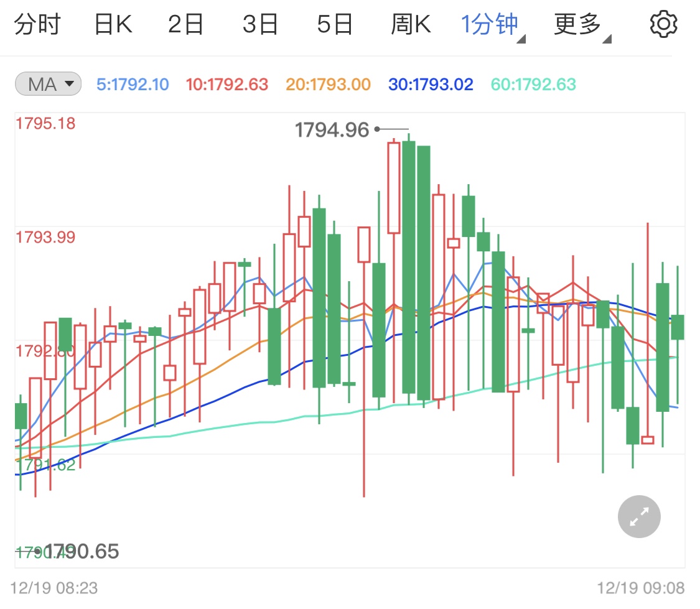Screen dimensions: 700x609
Task: Click the MA20 value 20:1793.00
Action: click(328, 85)
